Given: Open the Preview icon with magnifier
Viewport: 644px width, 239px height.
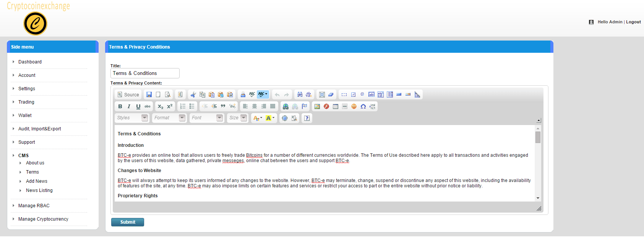Looking at the screenshot, I should 167,94.
